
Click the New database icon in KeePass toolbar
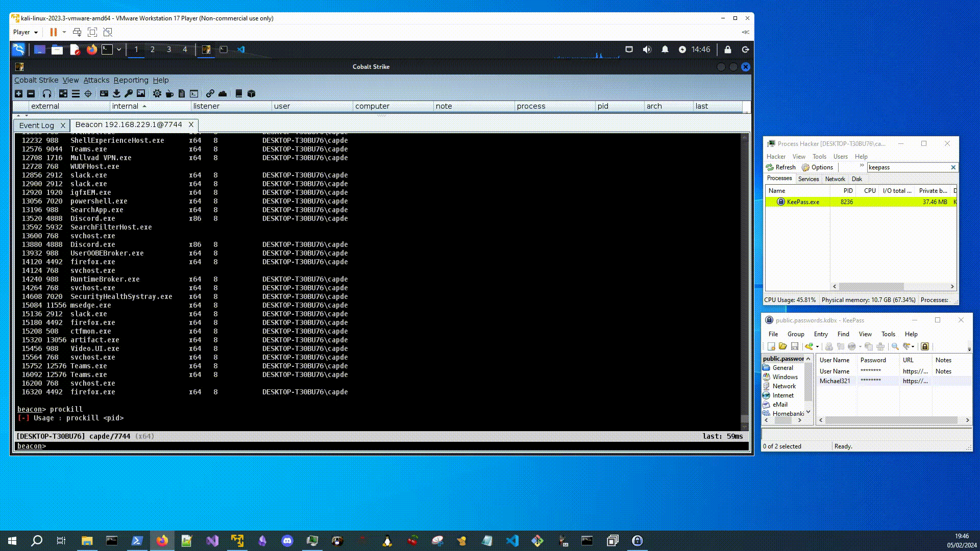pos(771,346)
